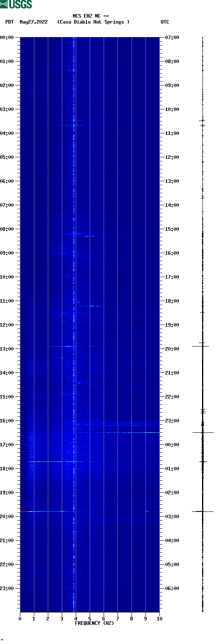
Task: Click the station title 'MCS EHZ NC --'
Action: [x=91, y=16]
